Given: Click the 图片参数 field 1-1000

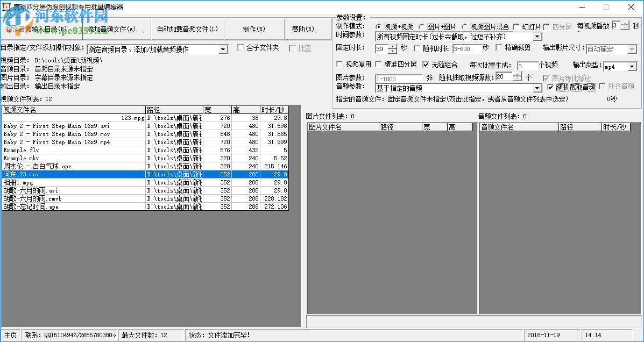Looking at the screenshot, I should coord(398,79).
